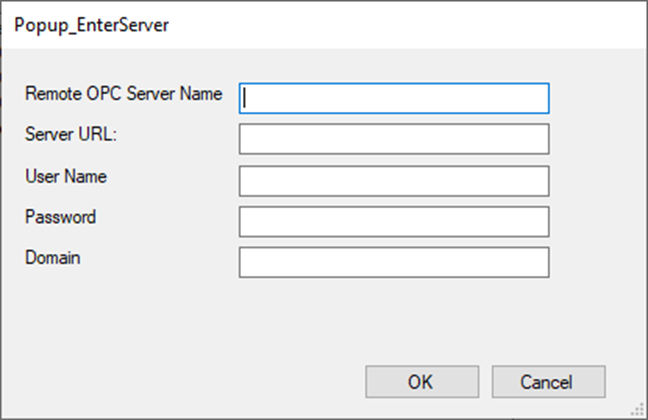Click the resize grip in the dialog corner
The image size is (648, 420).
[638, 410]
